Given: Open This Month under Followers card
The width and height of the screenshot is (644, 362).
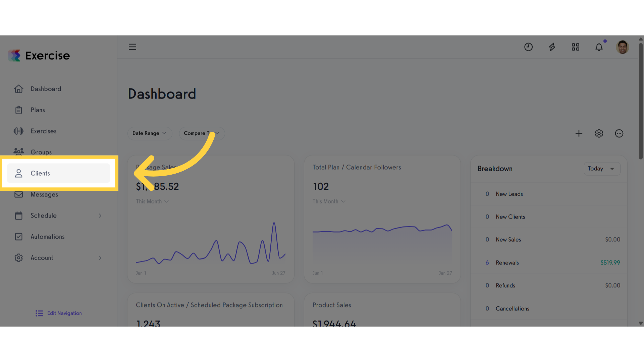Looking at the screenshot, I should (x=329, y=201).
